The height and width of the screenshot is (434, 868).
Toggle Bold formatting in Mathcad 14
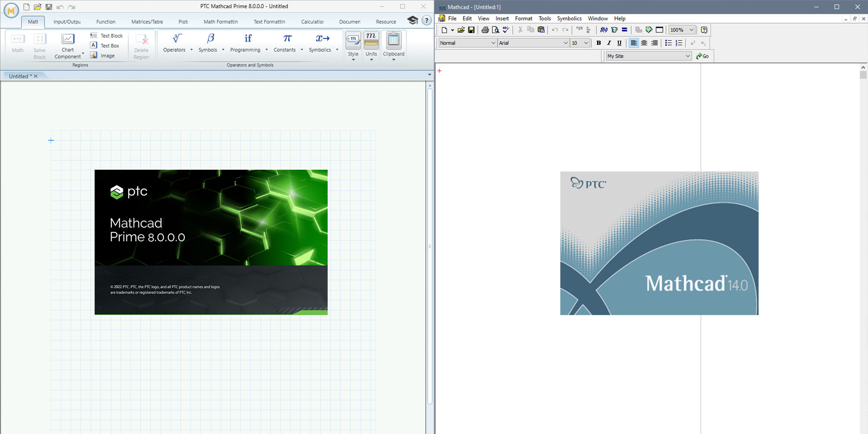click(598, 43)
